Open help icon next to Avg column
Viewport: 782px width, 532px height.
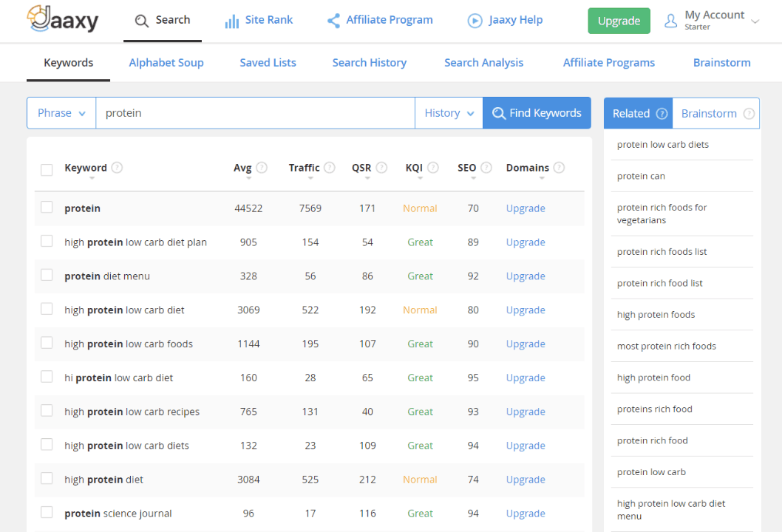(x=262, y=168)
